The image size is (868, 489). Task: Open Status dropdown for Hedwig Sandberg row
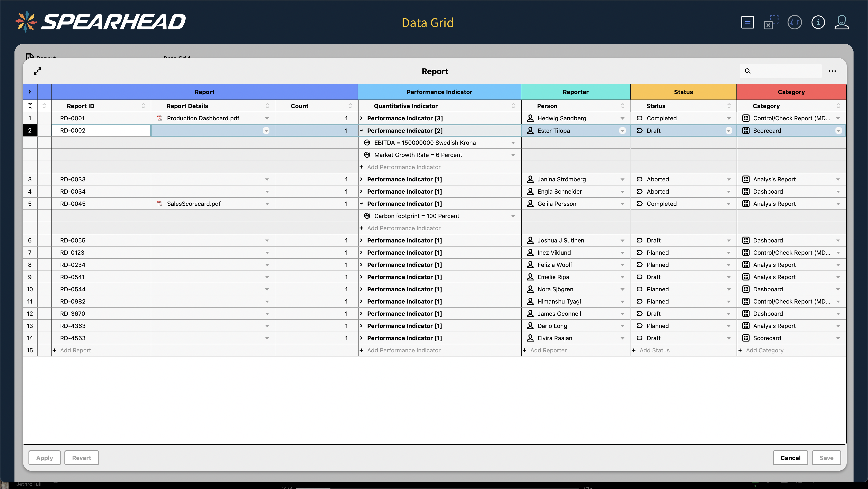coord(729,118)
